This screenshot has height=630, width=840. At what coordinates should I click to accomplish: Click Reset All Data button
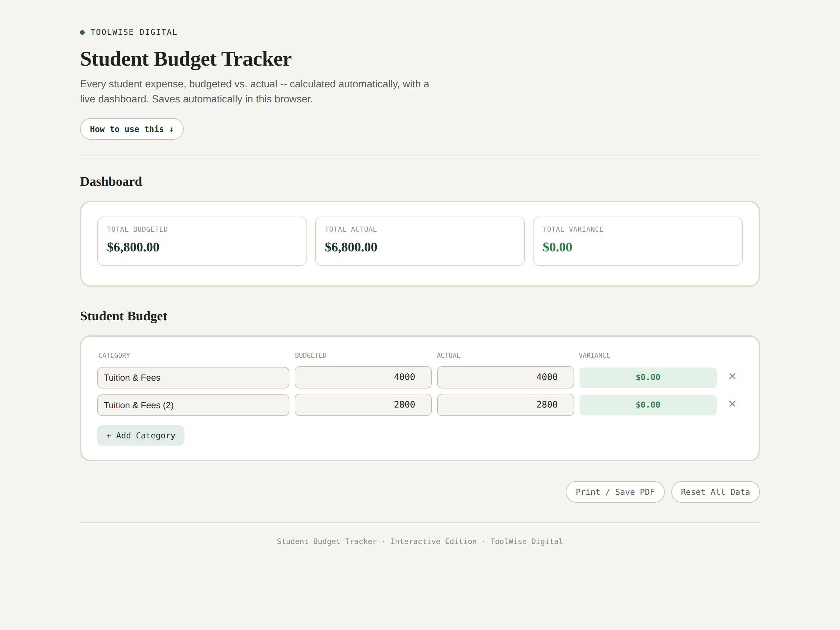pos(715,492)
